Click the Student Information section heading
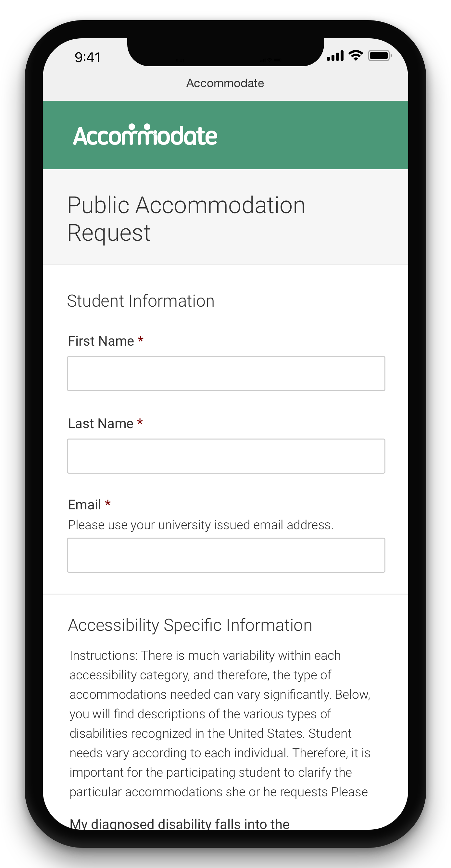This screenshot has width=451, height=868. 141,301
